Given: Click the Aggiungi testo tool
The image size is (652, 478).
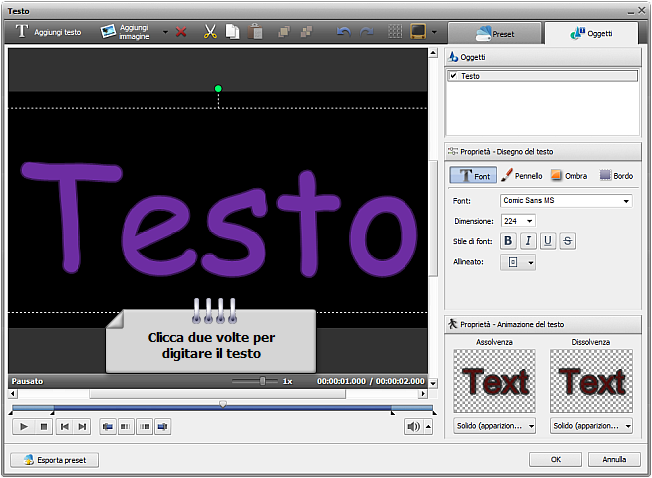Looking at the screenshot, I should click(47, 32).
